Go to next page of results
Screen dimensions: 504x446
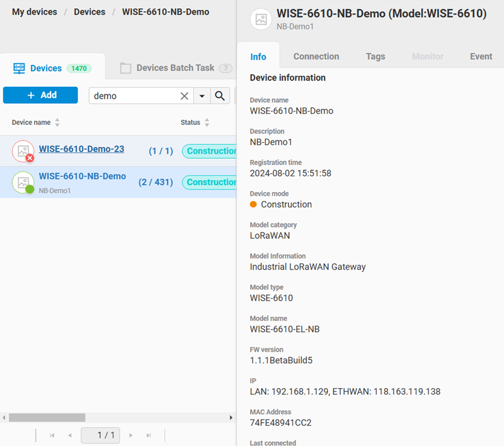[x=131, y=435]
